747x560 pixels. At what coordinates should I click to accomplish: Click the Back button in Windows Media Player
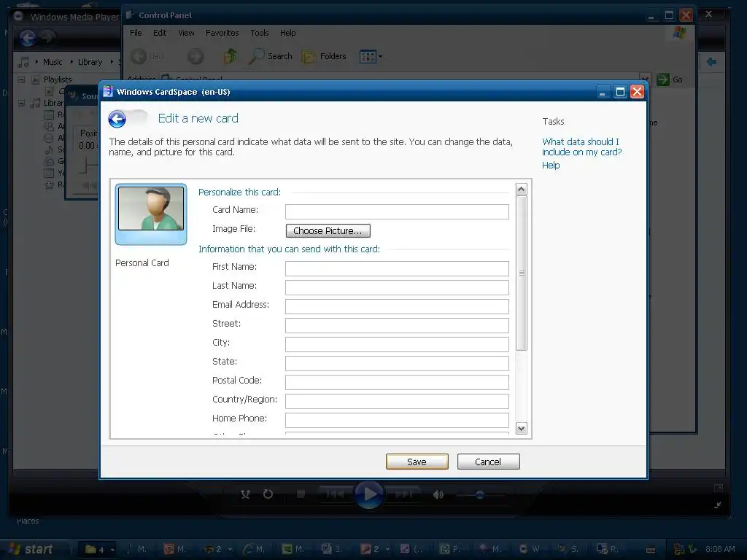pos(28,38)
